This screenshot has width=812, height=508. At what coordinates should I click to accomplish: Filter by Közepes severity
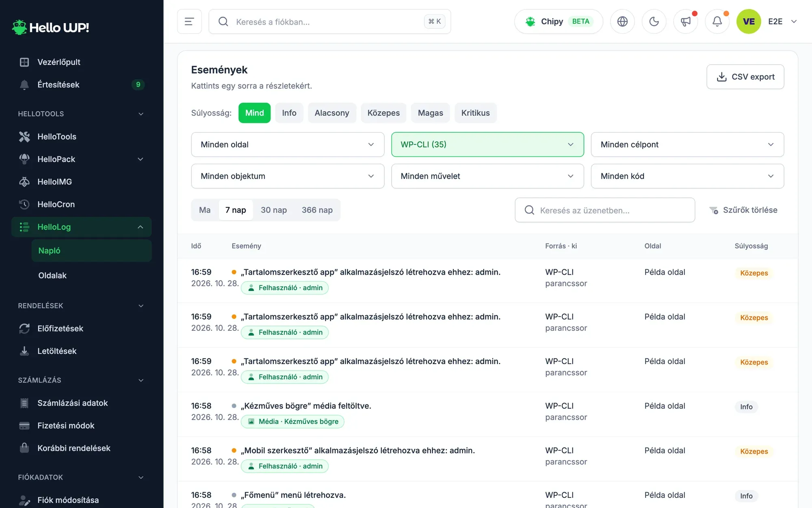click(384, 113)
